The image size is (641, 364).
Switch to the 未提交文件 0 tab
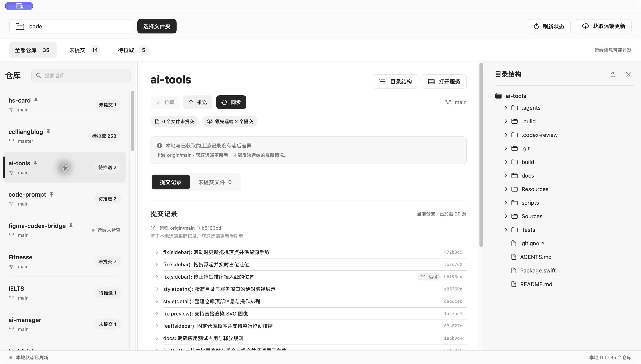click(x=215, y=182)
